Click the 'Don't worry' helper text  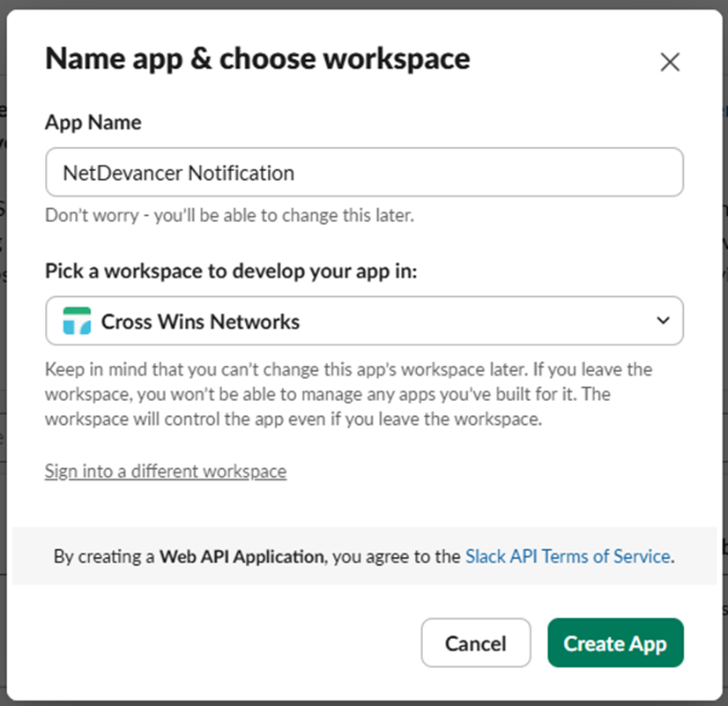click(x=229, y=215)
